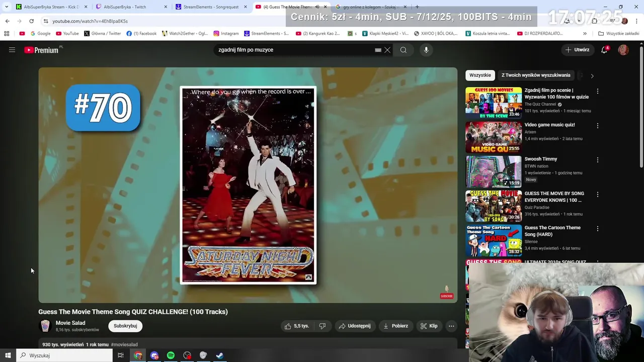Open options for Video game music quiz
This screenshot has height=362, width=644.
pyautogui.click(x=598, y=126)
